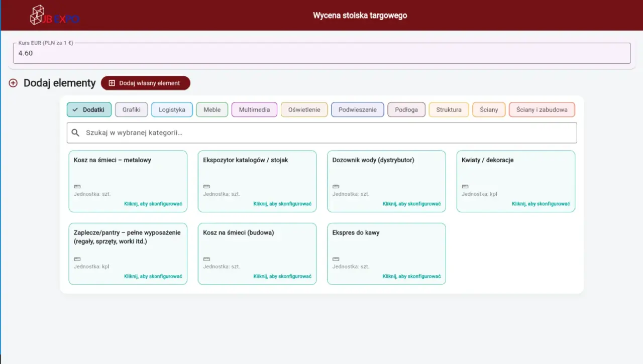The width and height of the screenshot is (643, 364).
Task: Open the Podwieszenie category
Action: (x=358, y=109)
